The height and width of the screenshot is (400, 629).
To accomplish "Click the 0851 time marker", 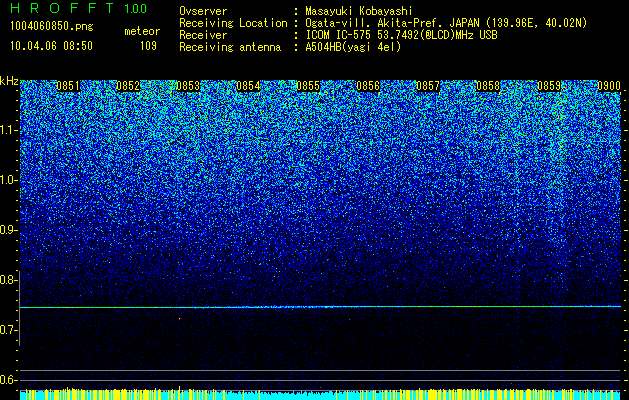I will [68, 86].
